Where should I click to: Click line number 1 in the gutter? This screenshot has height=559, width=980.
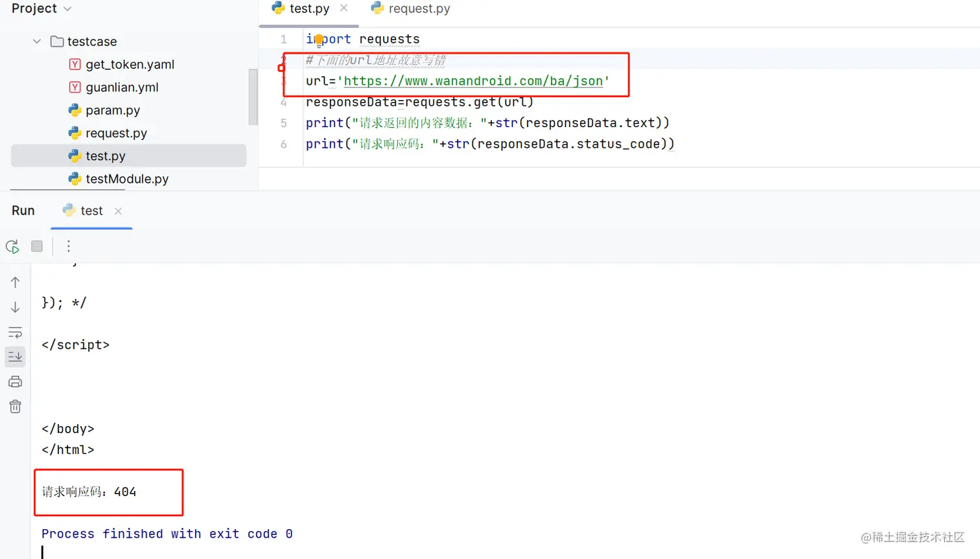click(283, 40)
